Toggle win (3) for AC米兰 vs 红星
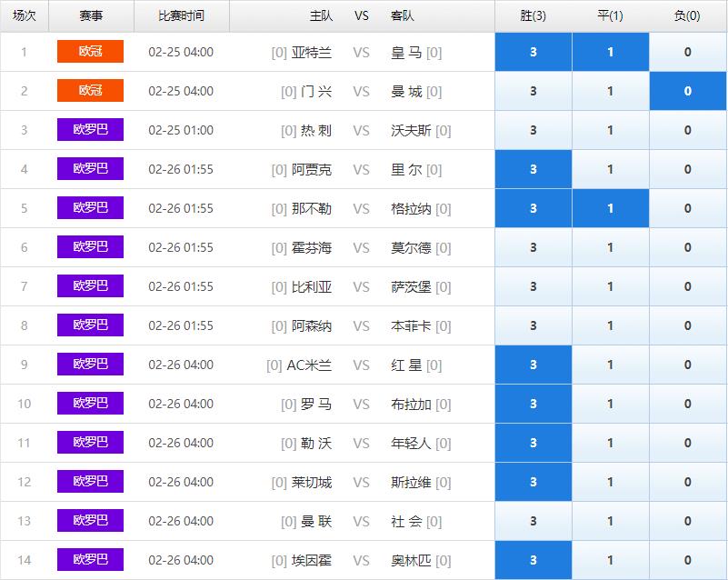This screenshot has height=580, width=728. [x=534, y=365]
